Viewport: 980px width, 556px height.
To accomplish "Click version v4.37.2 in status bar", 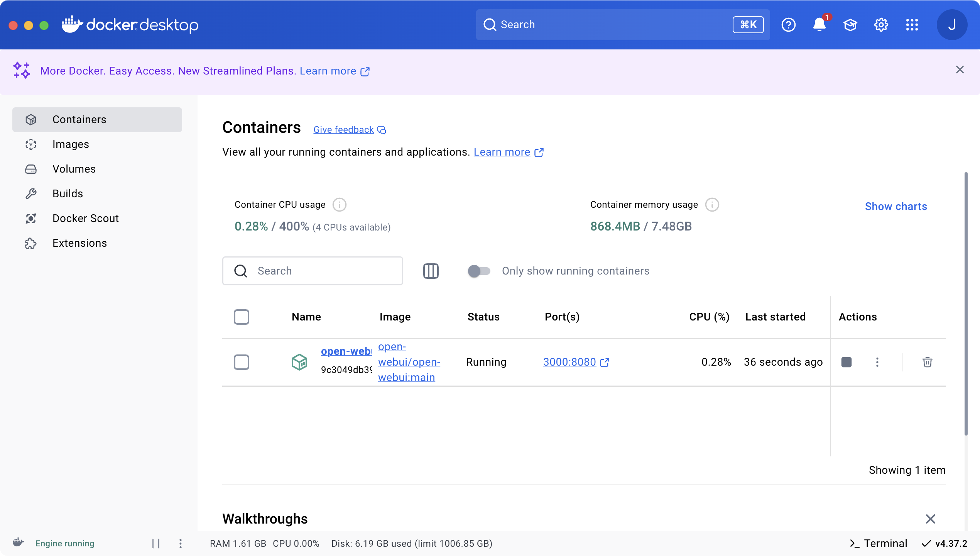I will [944, 544].
